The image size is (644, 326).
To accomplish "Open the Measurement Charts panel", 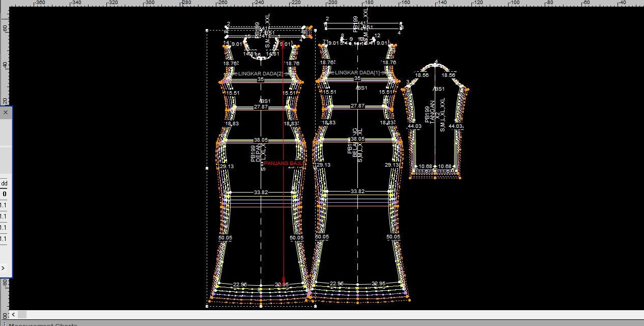I will pyautogui.click(x=43, y=324).
